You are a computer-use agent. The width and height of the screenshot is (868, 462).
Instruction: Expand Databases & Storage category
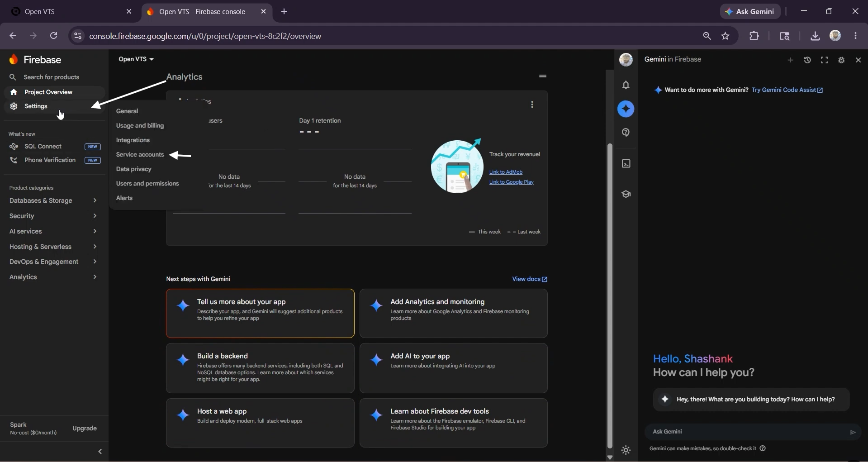click(x=53, y=201)
